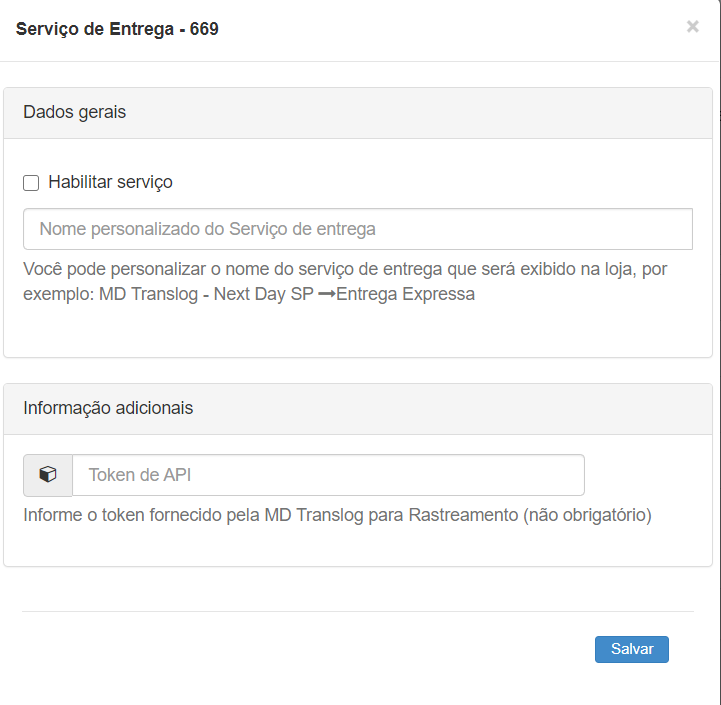Focus the Nome personalizado do Serviço field
Image resolution: width=721 pixels, height=705 pixels.
point(357,229)
